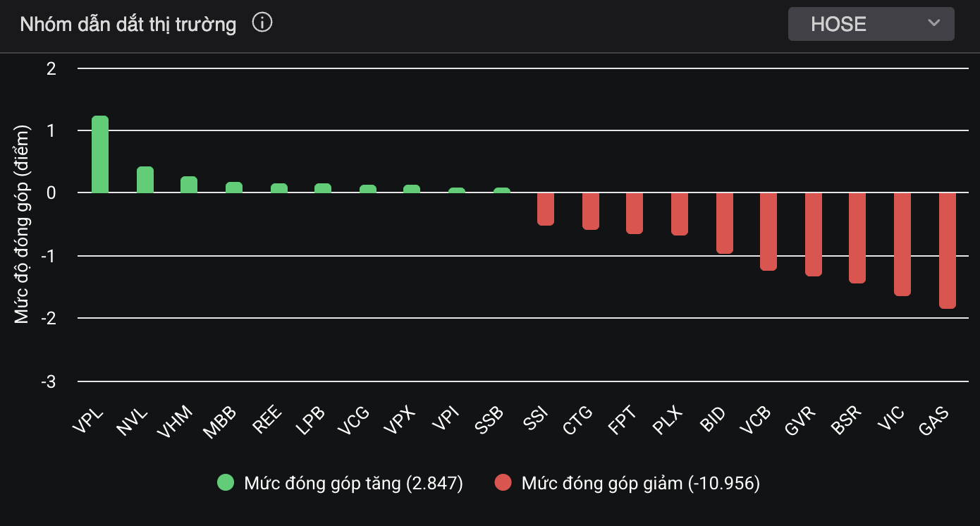Click the MBB x-axis ticker label
This screenshot has height=526, width=980.
coord(221,422)
